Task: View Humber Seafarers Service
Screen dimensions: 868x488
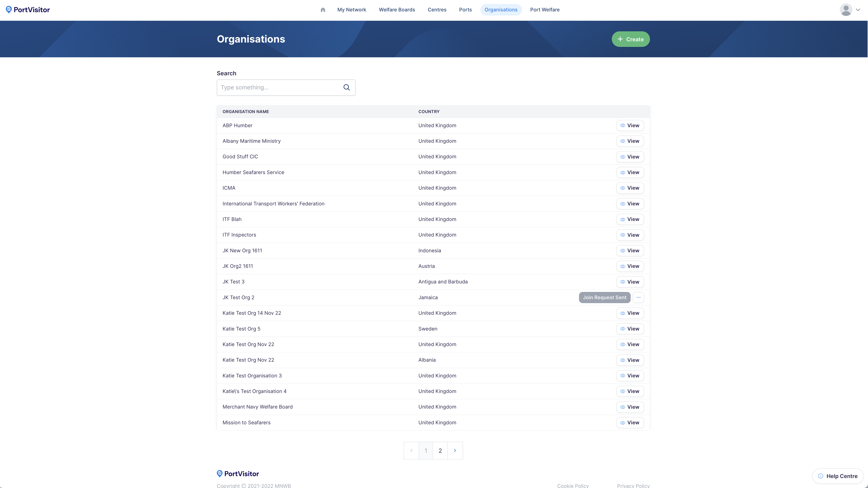Action: click(x=630, y=173)
